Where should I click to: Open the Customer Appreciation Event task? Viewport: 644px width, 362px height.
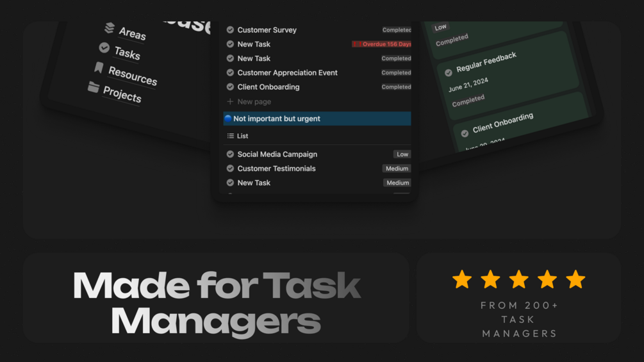tap(288, 72)
